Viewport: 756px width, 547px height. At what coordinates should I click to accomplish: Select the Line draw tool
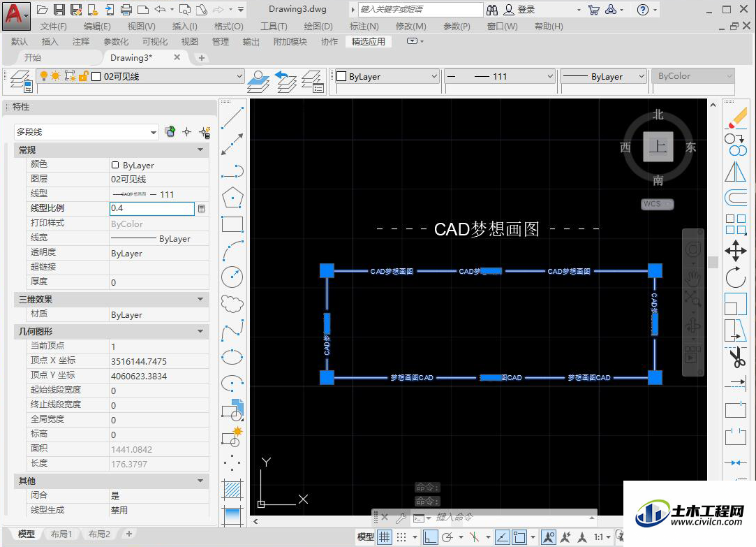232,118
